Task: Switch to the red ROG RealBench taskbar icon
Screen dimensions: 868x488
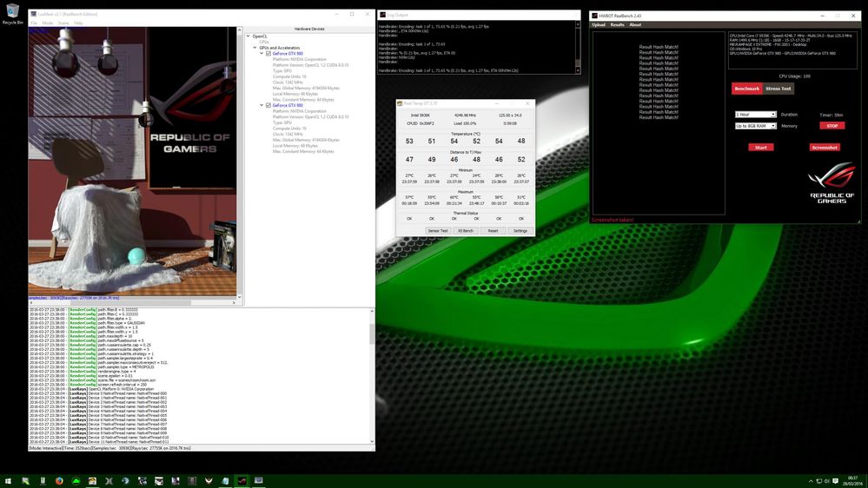Action: (x=242, y=481)
